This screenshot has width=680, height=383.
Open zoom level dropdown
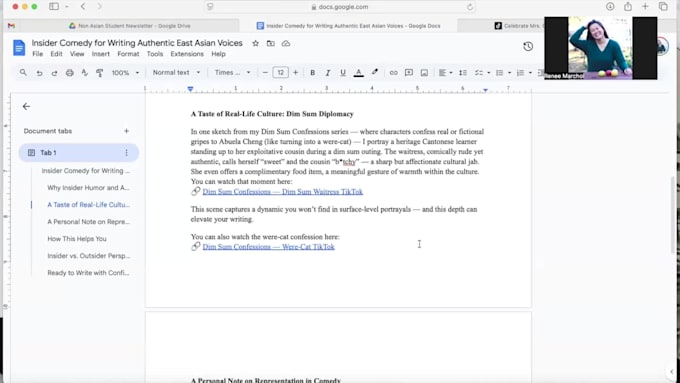pos(125,73)
